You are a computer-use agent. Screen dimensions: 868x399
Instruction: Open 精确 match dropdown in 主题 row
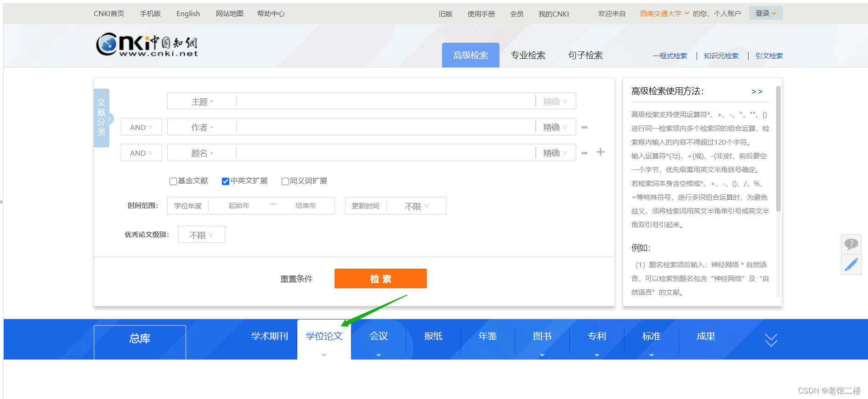pos(555,101)
